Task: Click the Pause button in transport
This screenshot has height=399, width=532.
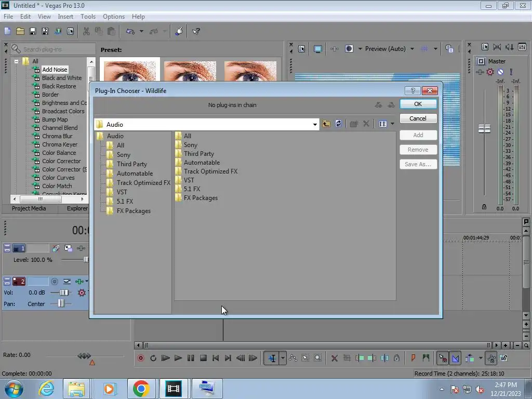Action: (x=191, y=358)
